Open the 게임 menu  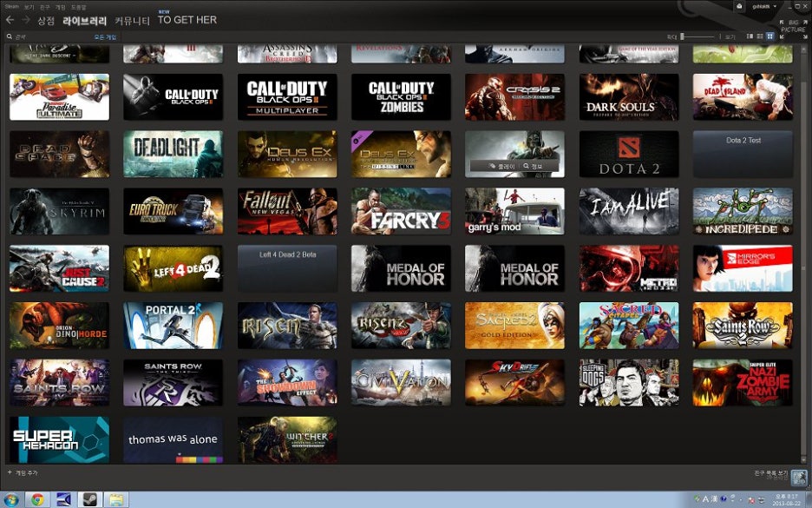point(61,7)
